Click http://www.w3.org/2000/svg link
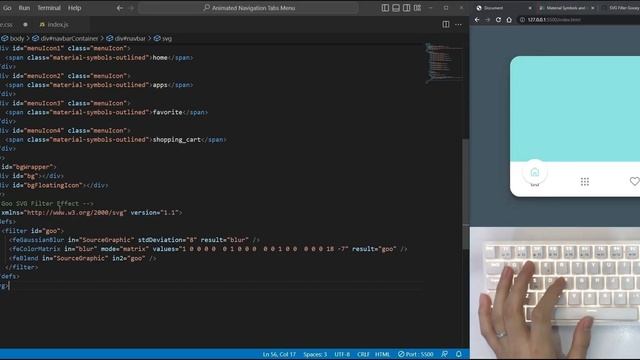Image resolution: width=640 pixels, height=360 pixels. click(x=76, y=213)
